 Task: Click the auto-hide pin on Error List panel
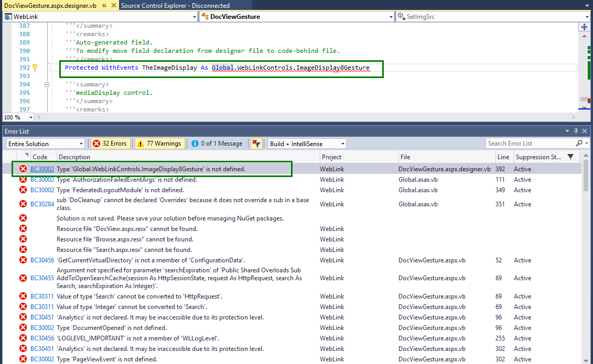click(576, 131)
